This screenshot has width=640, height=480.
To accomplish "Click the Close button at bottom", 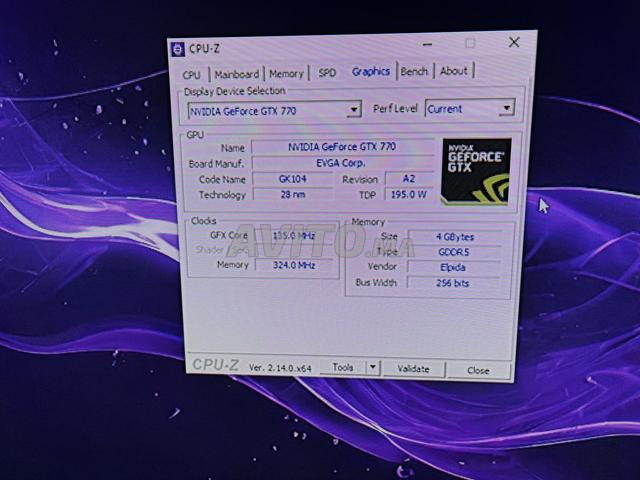I will tap(478, 371).
